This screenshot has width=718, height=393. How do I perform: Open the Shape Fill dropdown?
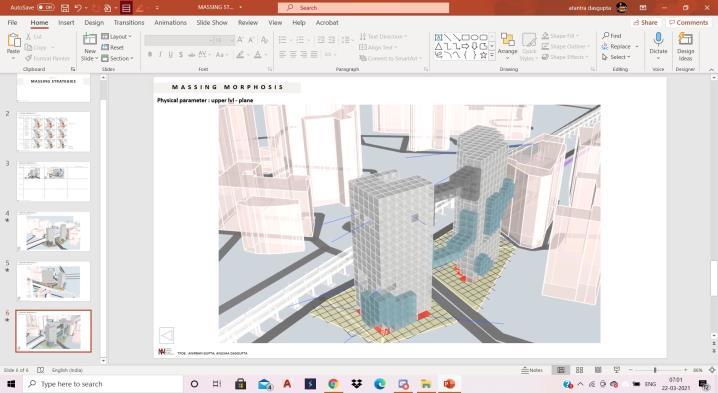(x=560, y=36)
